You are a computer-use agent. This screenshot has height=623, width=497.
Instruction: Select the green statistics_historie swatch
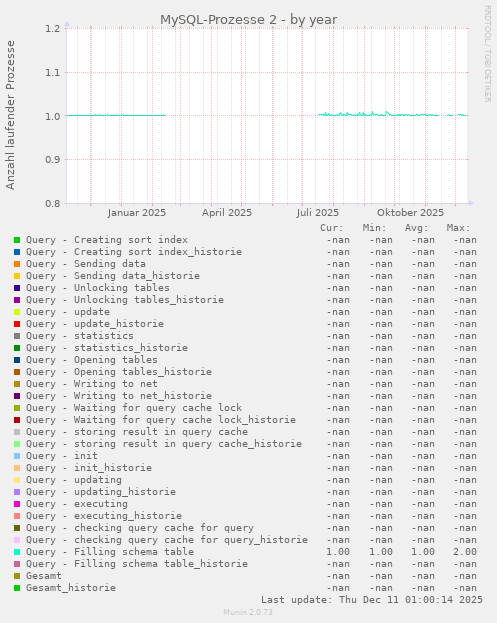17,348
